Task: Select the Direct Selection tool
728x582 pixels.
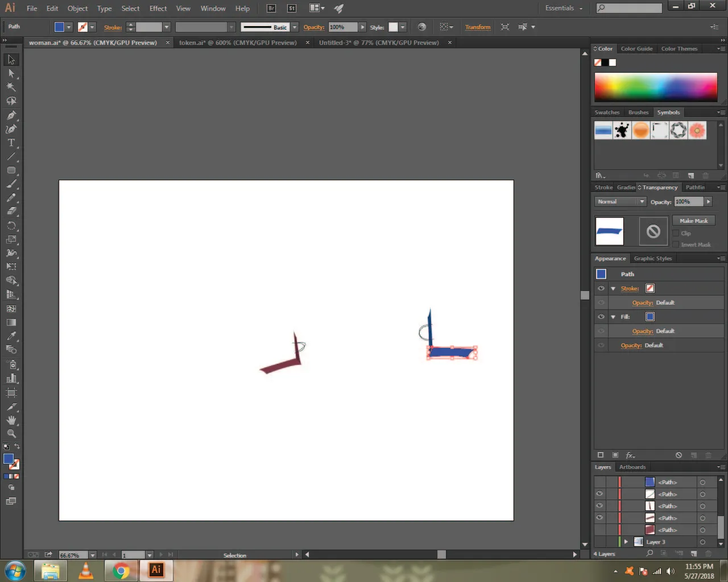Action: 11,73
